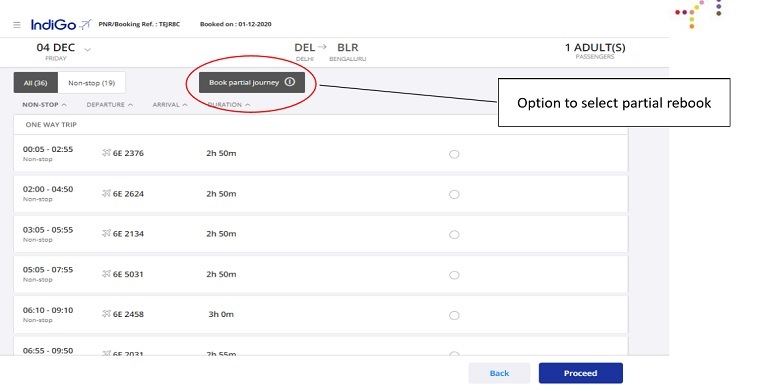Click the Book partial journey button
The height and width of the screenshot is (391, 759).
point(252,82)
